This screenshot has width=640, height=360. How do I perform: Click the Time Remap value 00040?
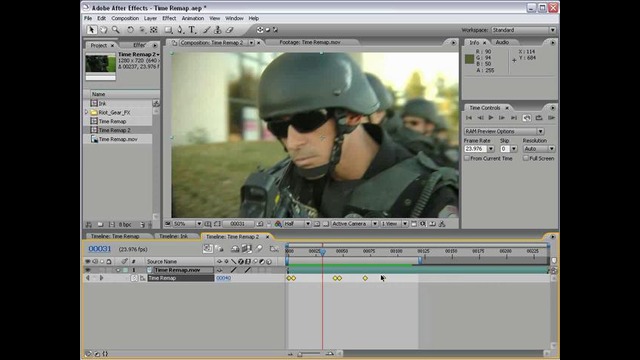tap(223, 278)
